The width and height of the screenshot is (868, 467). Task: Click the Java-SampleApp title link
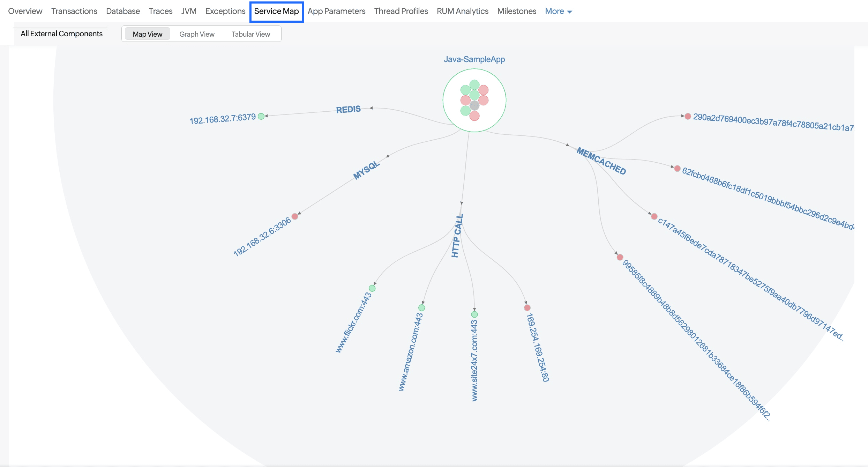[x=474, y=59]
